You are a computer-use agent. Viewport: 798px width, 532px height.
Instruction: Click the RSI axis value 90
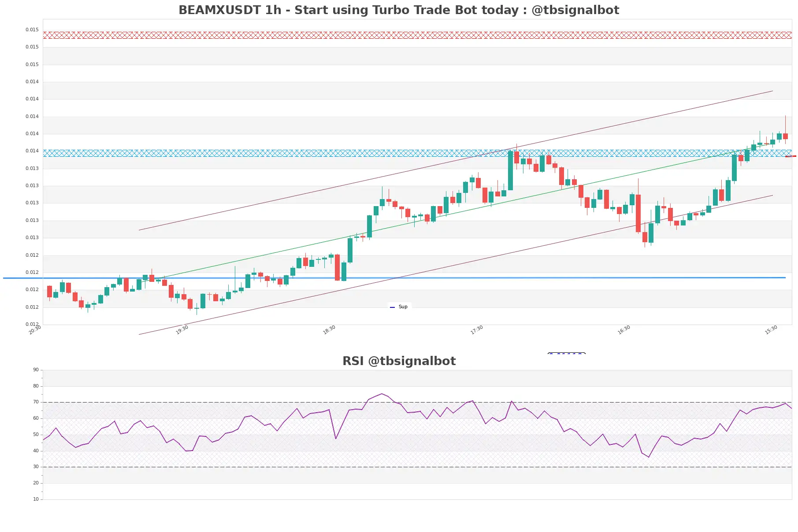click(36, 370)
